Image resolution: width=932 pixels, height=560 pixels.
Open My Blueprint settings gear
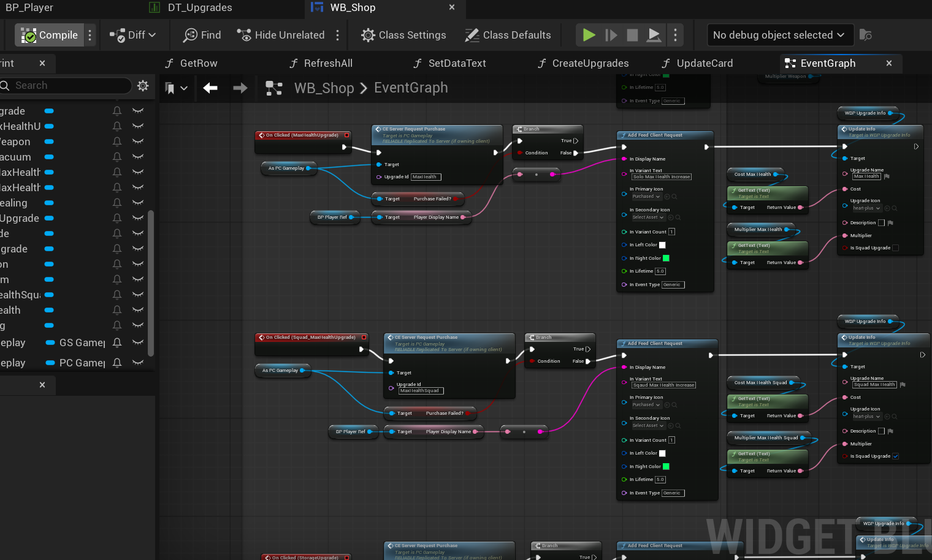click(143, 85)
